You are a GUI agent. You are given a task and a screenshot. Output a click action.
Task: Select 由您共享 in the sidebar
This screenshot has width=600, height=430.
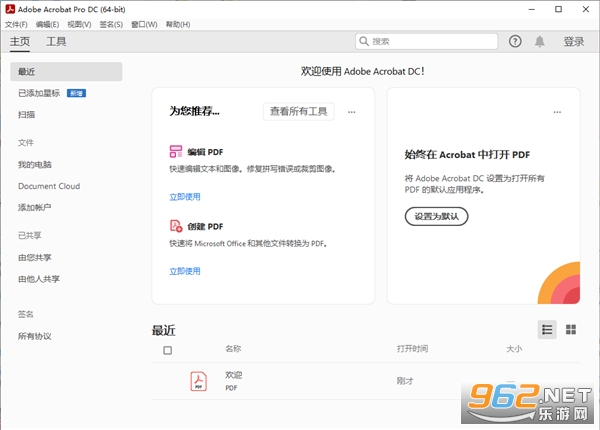[x=34, y=257]
